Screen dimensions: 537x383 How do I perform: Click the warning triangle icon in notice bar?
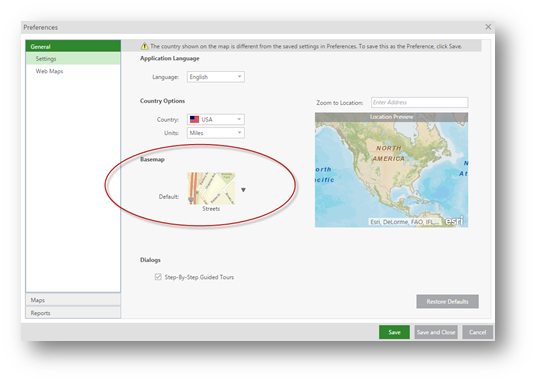(145, 46)
